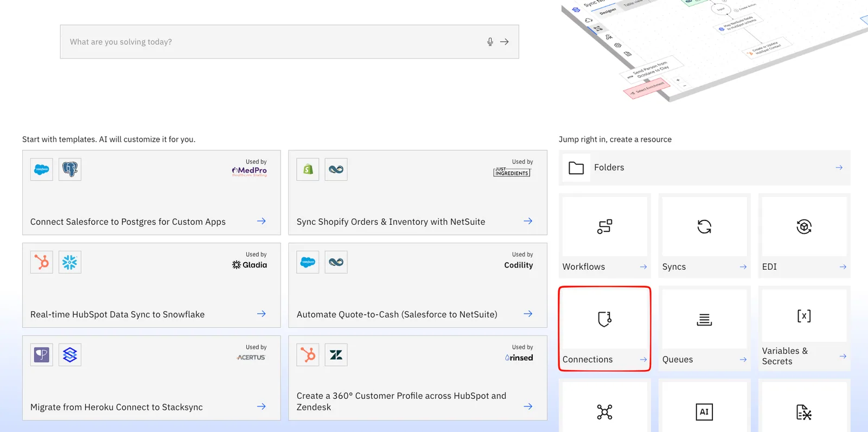Click the folder icon in the Folders row
This screenshot has width=868, height=432.
pos(576,168)
